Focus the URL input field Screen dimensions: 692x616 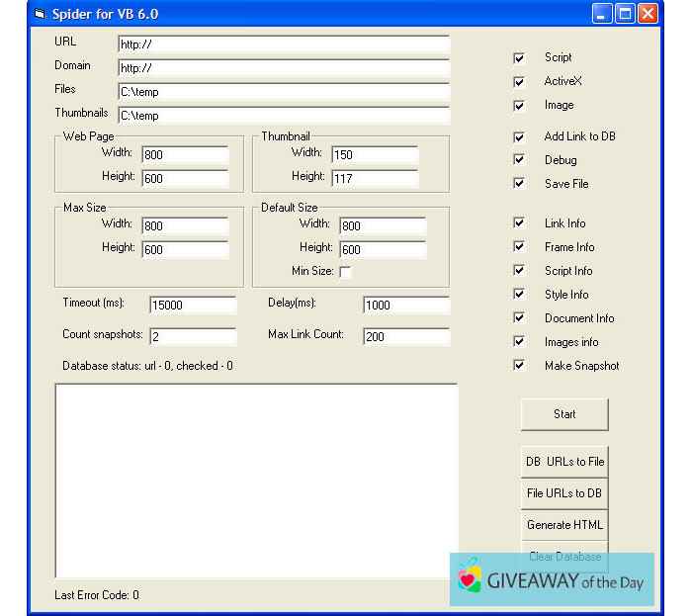tap(283, 44)
